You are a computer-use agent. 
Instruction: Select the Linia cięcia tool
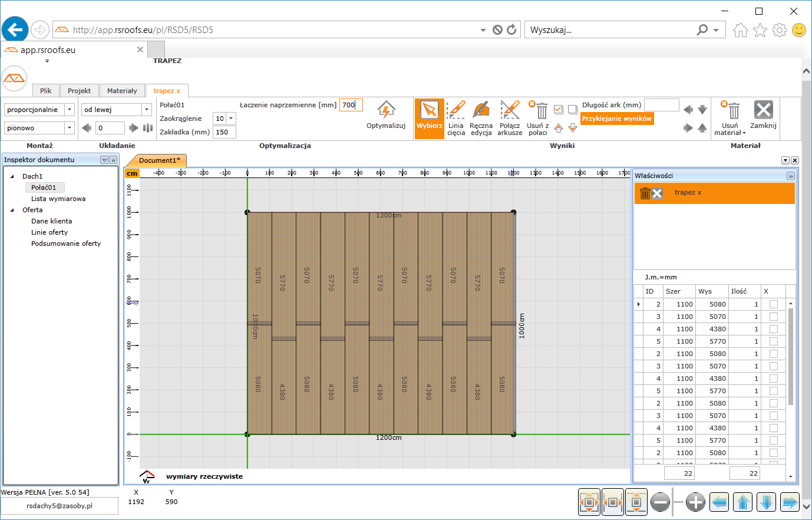[456, 110]
